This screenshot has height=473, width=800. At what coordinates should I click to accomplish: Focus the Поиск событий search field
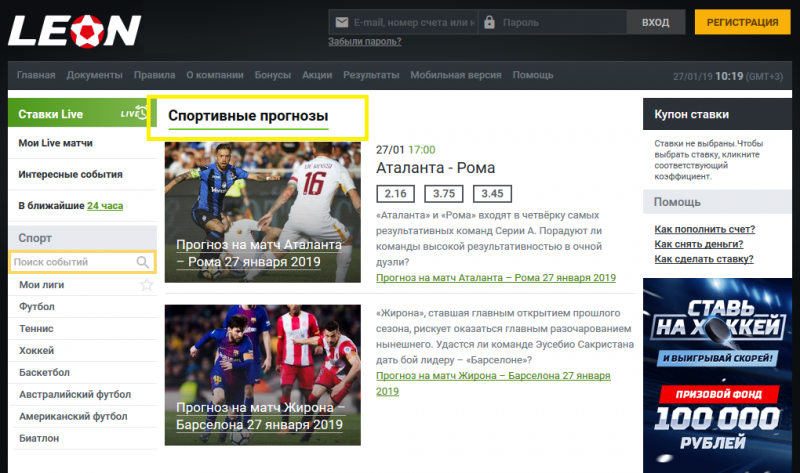82,262
